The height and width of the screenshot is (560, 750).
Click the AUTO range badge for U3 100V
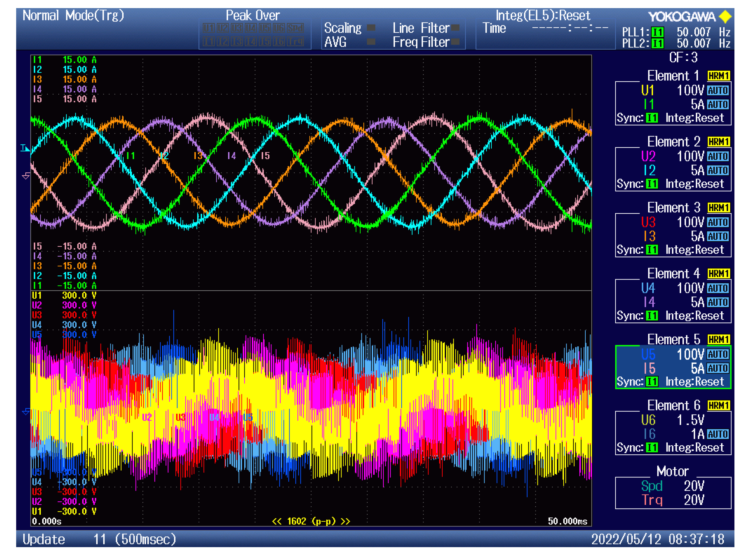click(717, 222)
